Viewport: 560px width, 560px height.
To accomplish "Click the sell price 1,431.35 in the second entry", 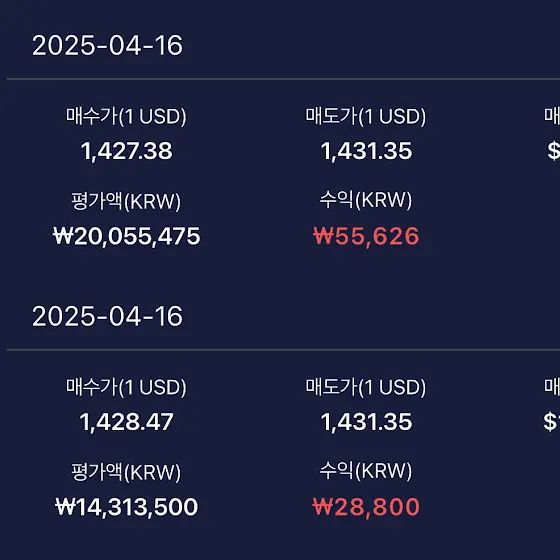I will pyautogui.click(x=366, y=422).
